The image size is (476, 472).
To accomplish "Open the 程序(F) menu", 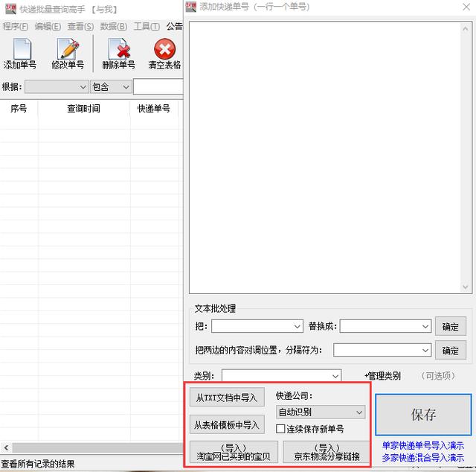I will [15, 27].
